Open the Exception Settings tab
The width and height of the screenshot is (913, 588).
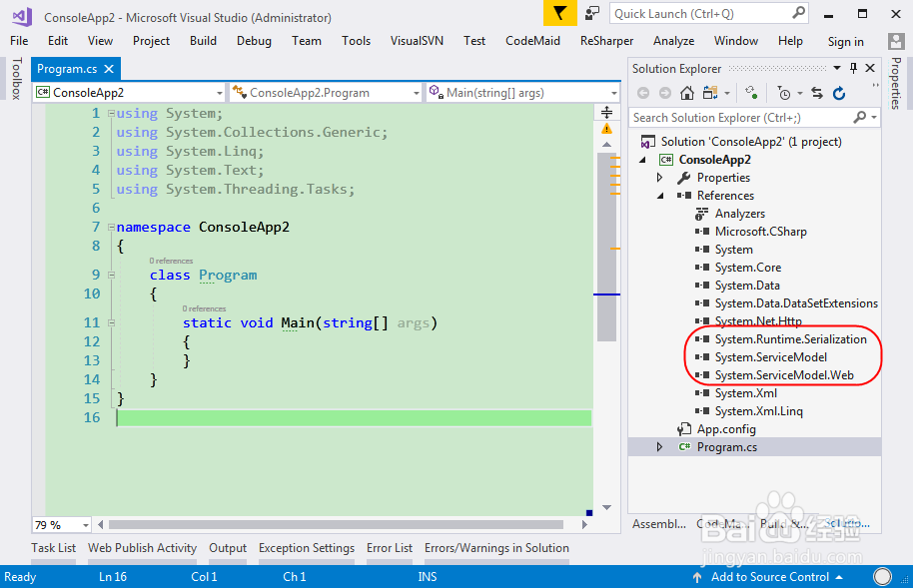pos(307,548)
